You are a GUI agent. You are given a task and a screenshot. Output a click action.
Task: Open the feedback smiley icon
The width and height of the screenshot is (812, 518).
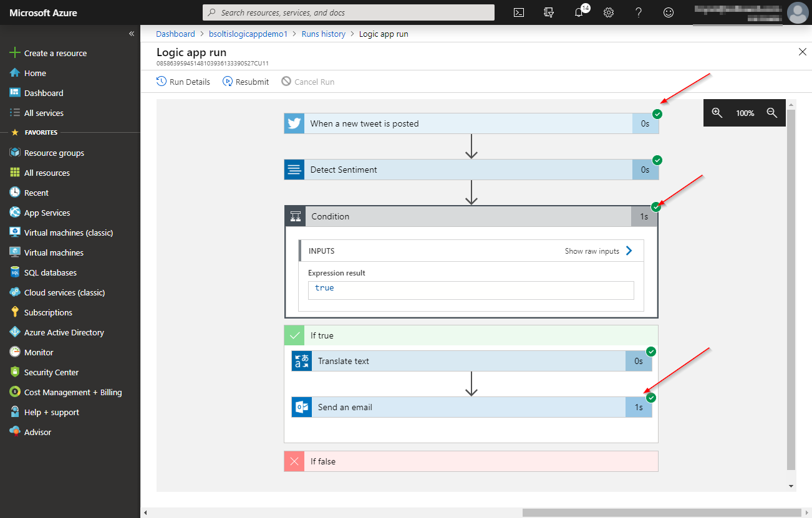click(669, 12)
